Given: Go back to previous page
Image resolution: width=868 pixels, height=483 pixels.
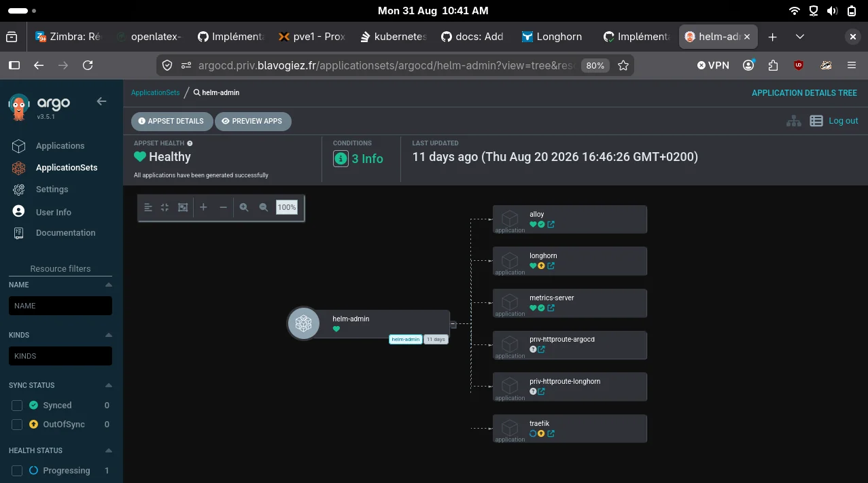Looking at the screenshot, I should tap(39, 65).
